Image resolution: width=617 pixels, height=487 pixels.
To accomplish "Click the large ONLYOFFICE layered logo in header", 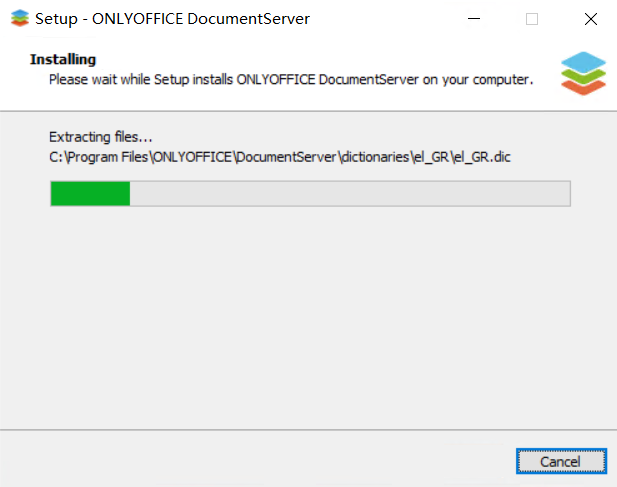I will point(583,73).
